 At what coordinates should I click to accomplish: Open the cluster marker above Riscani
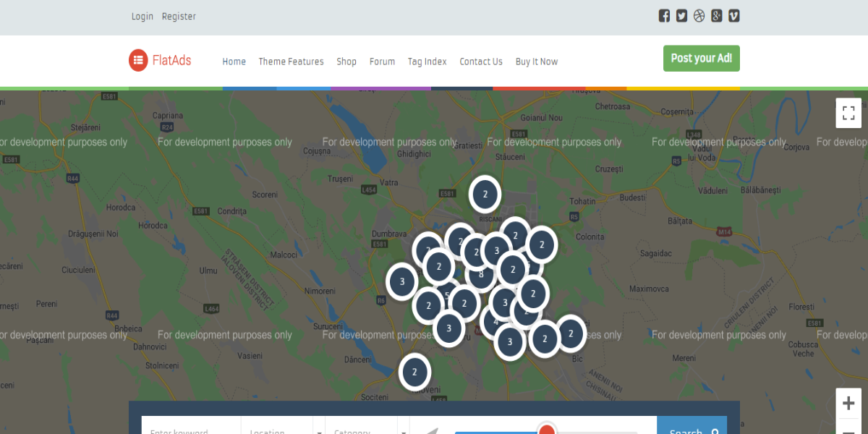click(x=485, y=194)
